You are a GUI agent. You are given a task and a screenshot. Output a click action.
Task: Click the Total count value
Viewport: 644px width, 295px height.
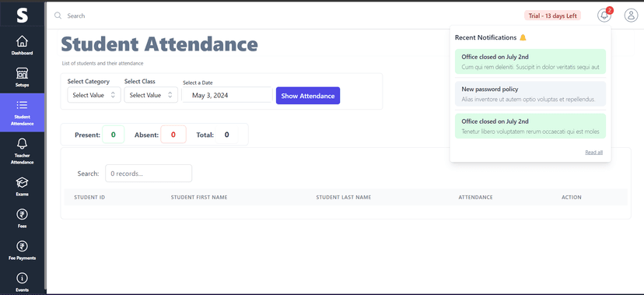226,135
